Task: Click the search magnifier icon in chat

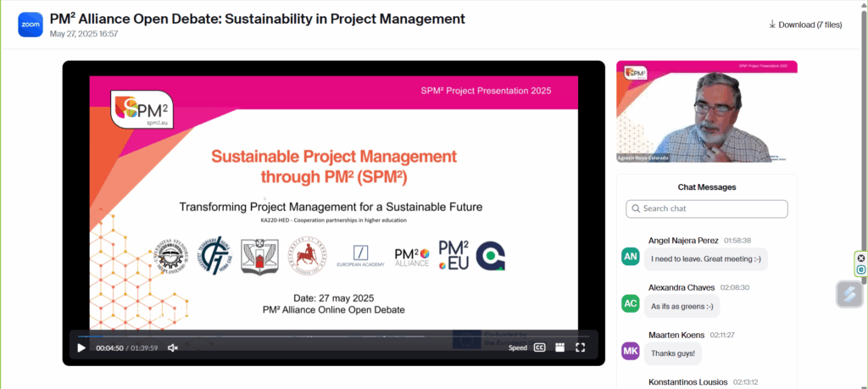Action: click(636, 208)
